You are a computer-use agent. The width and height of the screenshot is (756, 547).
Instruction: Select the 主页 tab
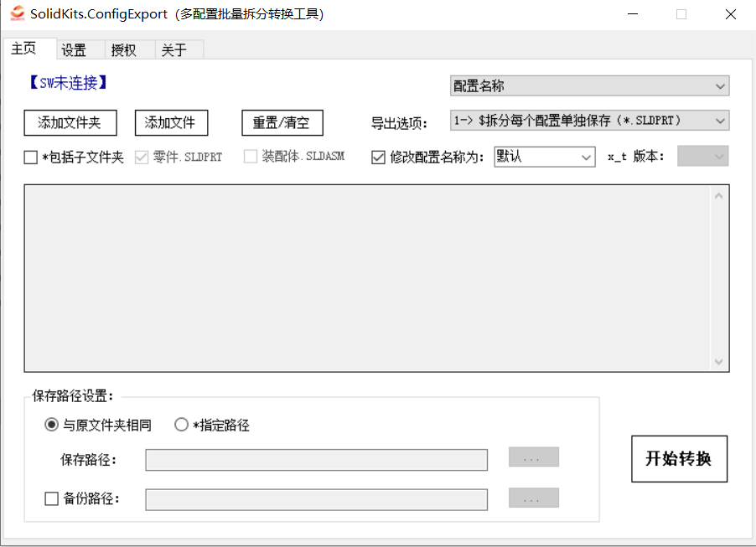point(24,49)
